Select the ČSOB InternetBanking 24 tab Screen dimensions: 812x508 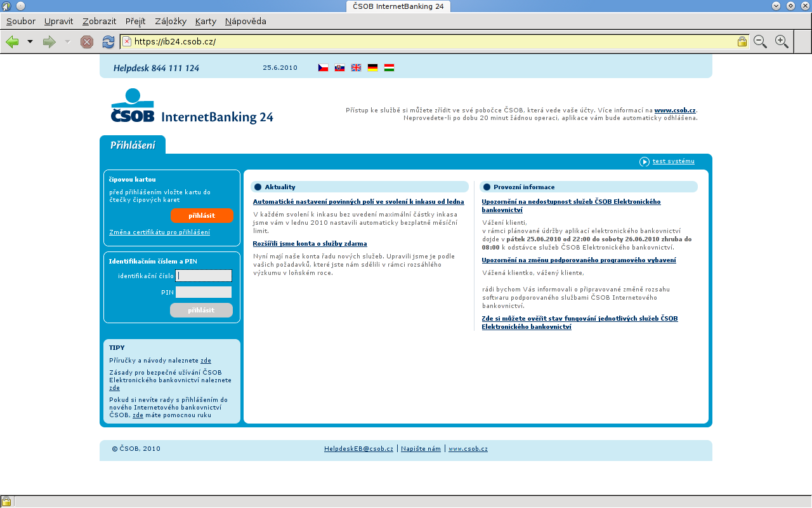click(x=398, y=6)
